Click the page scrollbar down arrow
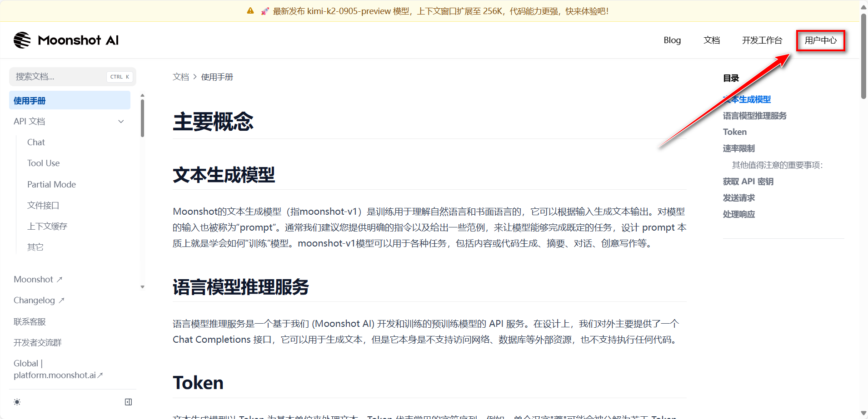Image resolution: width=868 pixels, height=419 pixels. tap(863, 413)
